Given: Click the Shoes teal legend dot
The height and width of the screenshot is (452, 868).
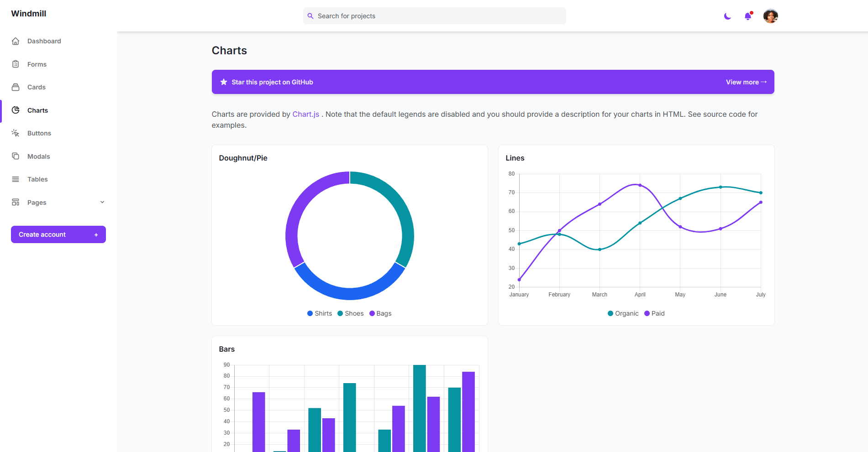Looking at the screenshot, I should (340, 313).
